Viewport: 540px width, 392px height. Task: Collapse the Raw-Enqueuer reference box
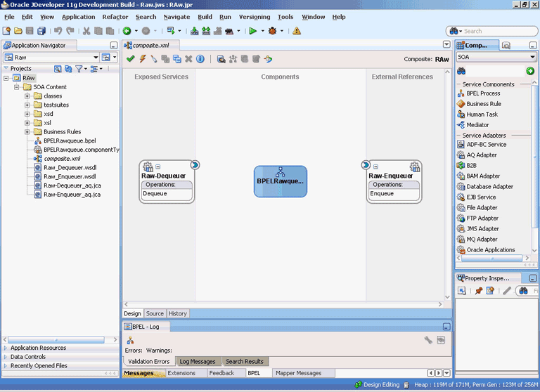tap(376, 166)
